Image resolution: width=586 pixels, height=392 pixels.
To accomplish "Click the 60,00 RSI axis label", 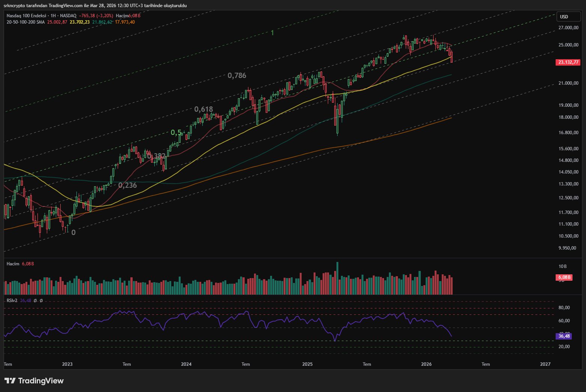I will click(564, 321).
